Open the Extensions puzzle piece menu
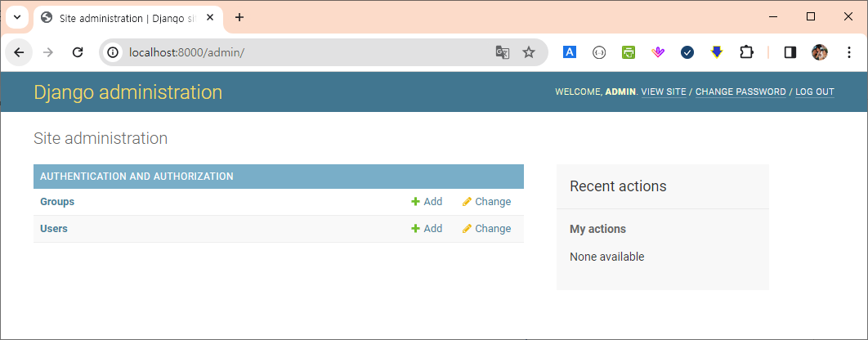This screenshot has height=340, width=868. click(747, 52)
